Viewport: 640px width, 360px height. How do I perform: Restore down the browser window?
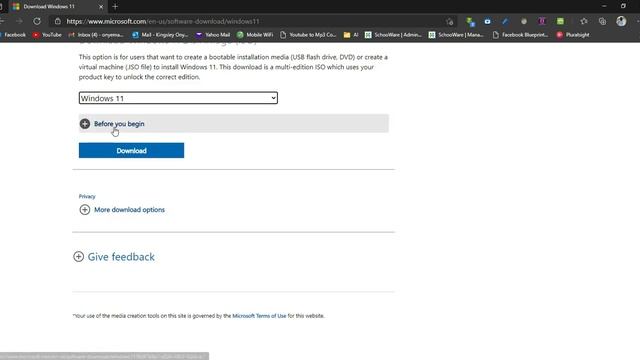623,6
